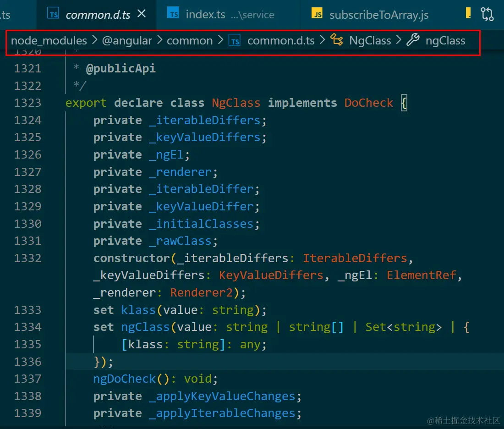The image size is (504, 429).
Task: Expand chevron after NgClass breadcrumb
Action: [399, 40]
